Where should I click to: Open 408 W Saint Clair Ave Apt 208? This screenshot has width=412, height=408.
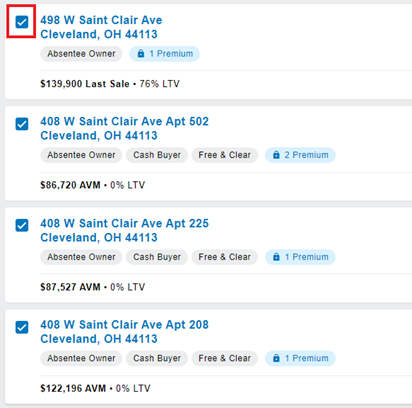coord(124,332)
